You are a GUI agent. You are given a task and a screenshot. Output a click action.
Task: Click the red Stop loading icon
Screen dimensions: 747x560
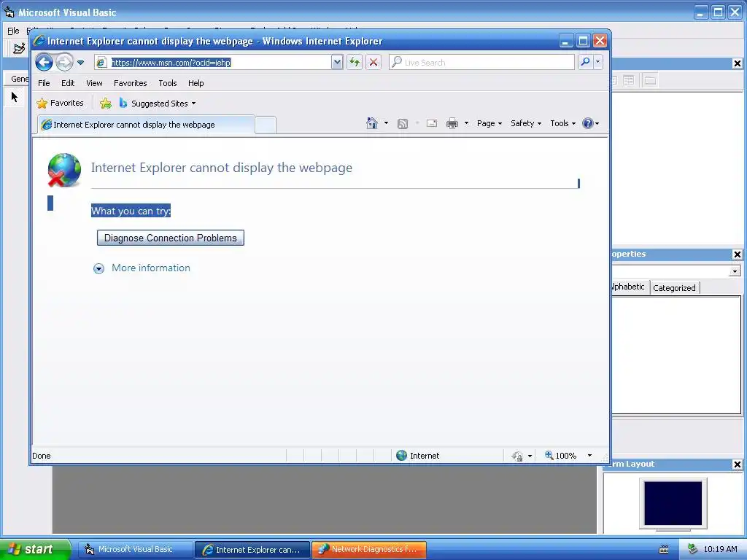[x=373, y=63]
